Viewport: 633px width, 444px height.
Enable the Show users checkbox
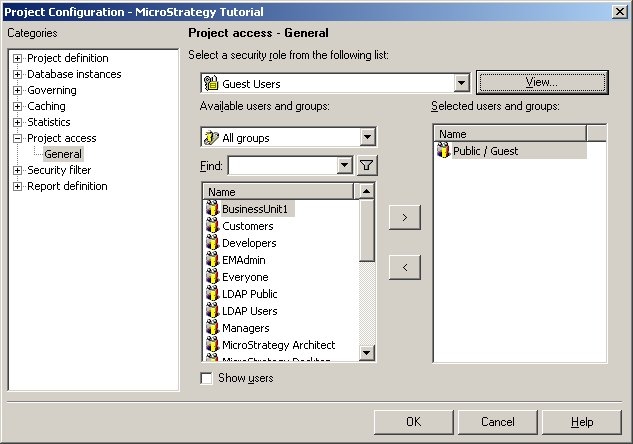pyautogui.click(x=207, y=378)
